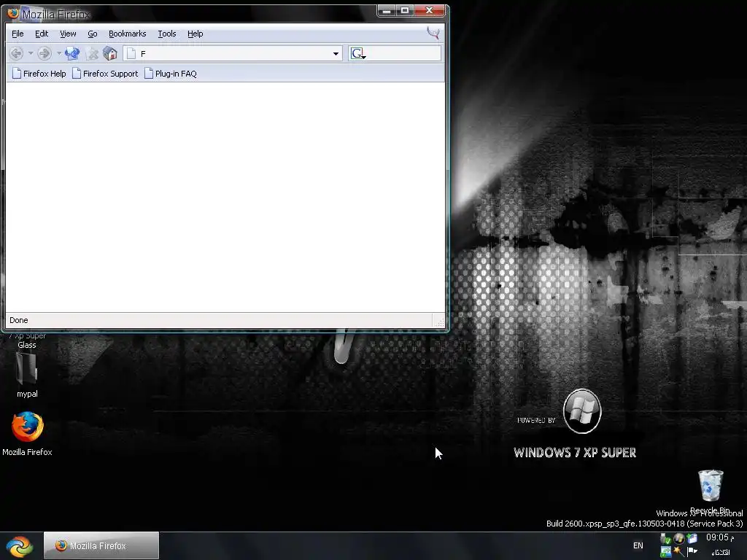The height and width of the screenshot is (560, 747).
Task: Select the Mozilla Firefox desktop shortcut
Action: 27,435
